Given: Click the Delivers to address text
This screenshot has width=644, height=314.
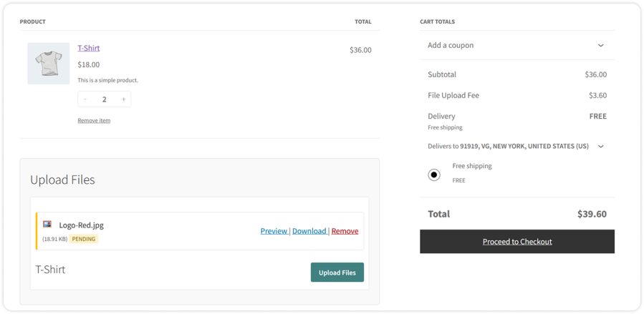Looking at the screenshot, I should (508, 147).
